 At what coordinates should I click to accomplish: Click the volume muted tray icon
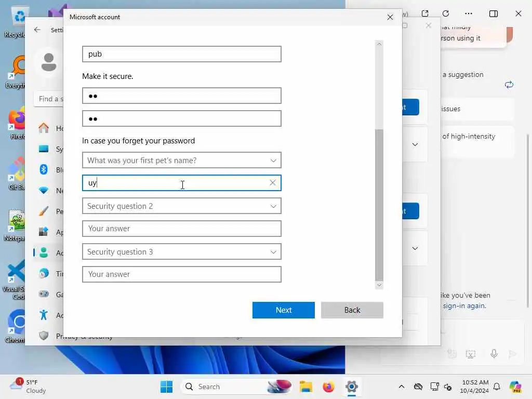pos(448,387)
